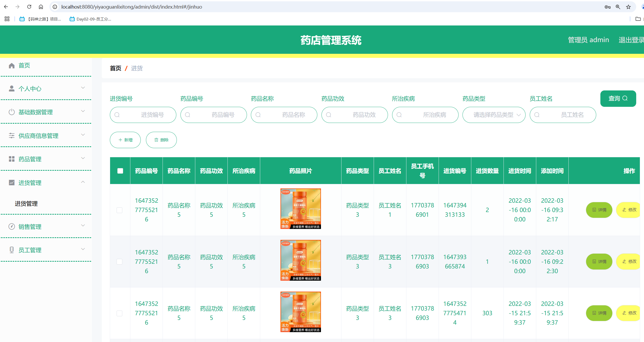Expand the 销售管理 chevron
Screen dimensions: 644x342
83,226
